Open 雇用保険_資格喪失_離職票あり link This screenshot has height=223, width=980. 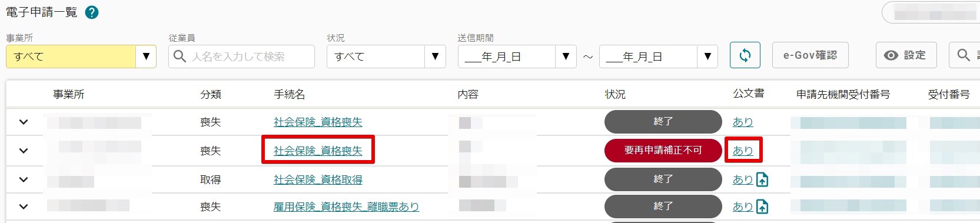(x=346, y=207)
